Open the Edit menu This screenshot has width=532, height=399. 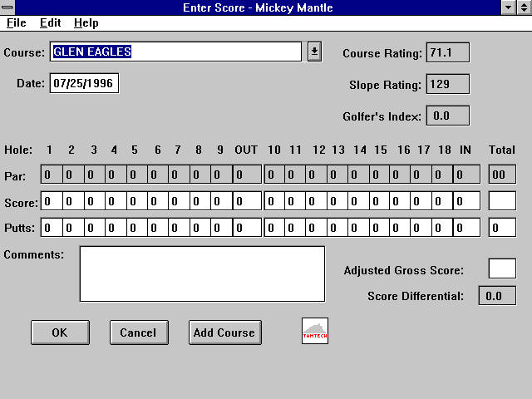[x=50, y=23]
